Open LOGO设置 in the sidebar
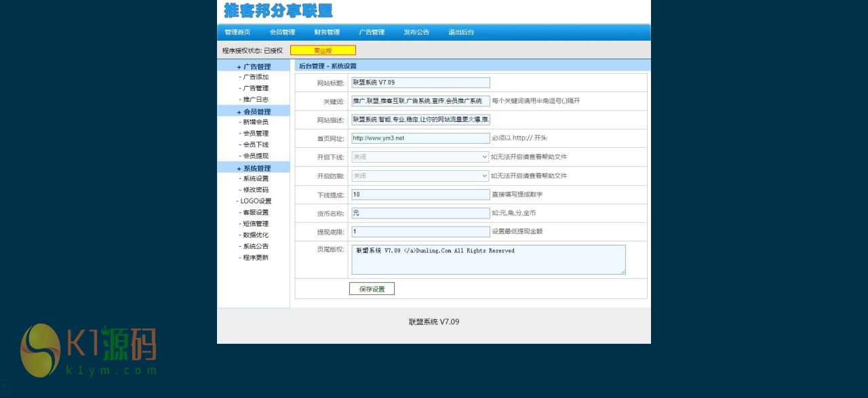Viewport: 868px width, 398px height. point(255,201)
